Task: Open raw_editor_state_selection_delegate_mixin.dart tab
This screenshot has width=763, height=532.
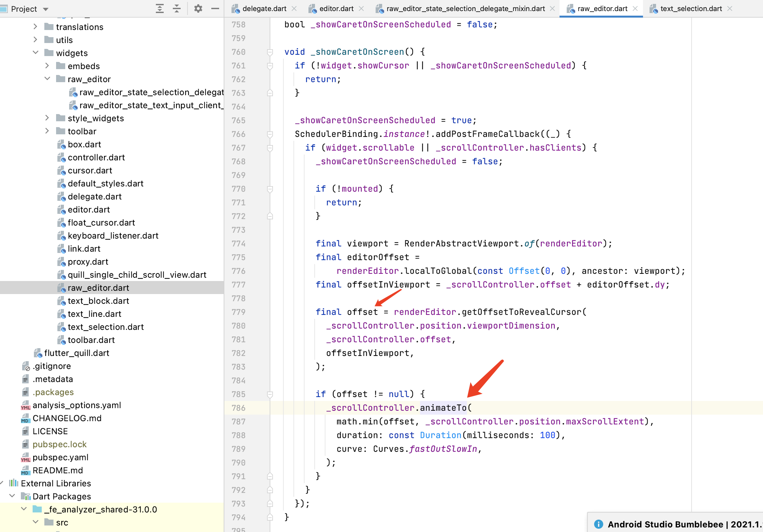Action: (466, 9)
